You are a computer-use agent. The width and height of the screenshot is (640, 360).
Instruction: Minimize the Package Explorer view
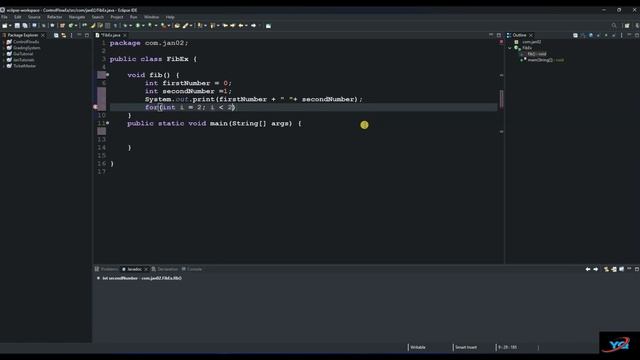pyautogui.click(x=79, y=36)
